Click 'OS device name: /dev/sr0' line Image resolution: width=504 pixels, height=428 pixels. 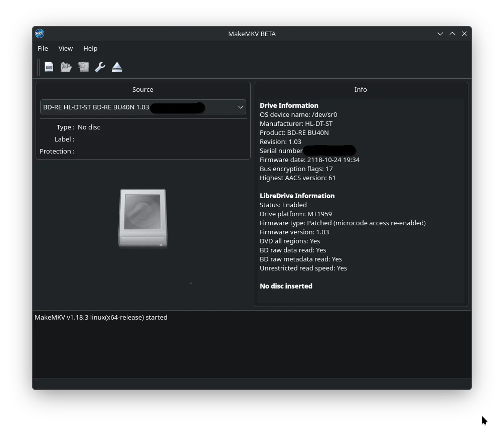pyautogui.click(x=298, y=114)
